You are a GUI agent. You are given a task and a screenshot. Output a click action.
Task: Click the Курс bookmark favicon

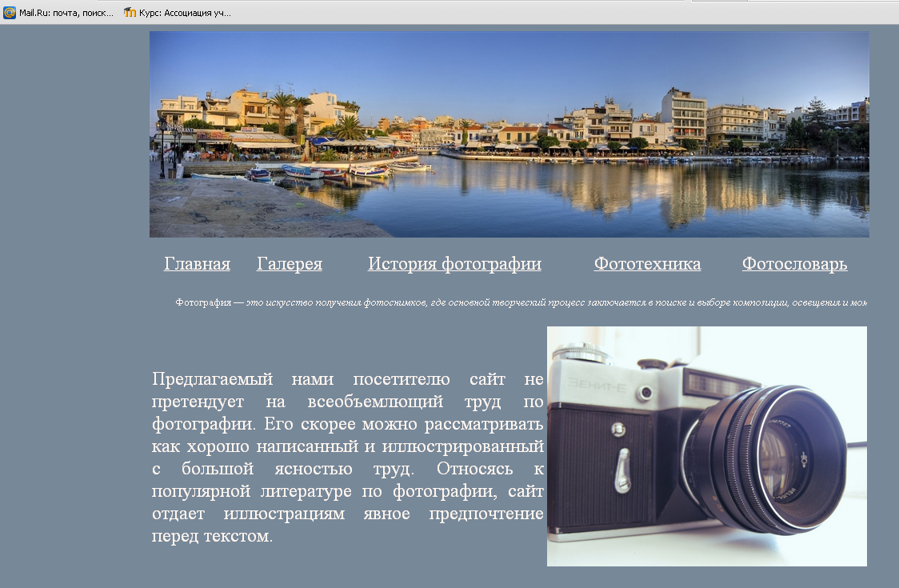130,13
